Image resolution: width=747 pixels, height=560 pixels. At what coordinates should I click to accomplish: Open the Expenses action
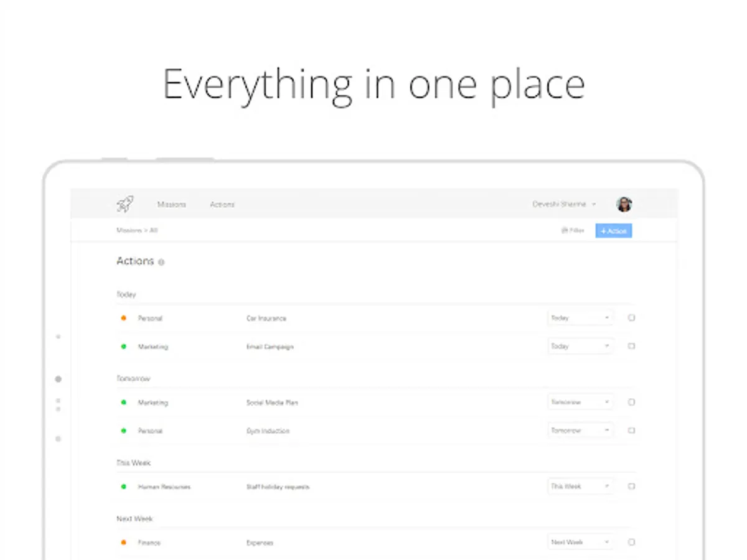(260, 543)
